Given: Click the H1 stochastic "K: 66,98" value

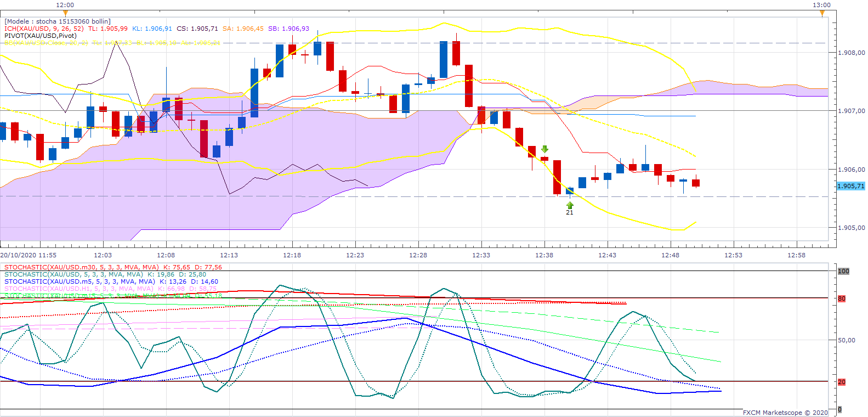Looking at the screenshot, I should point(172,289).
